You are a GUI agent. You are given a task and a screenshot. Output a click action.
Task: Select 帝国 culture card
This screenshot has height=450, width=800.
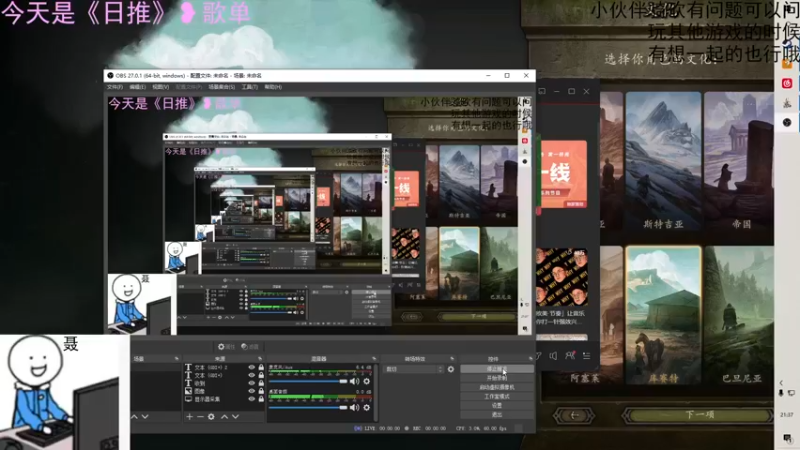tap(739, 160)
